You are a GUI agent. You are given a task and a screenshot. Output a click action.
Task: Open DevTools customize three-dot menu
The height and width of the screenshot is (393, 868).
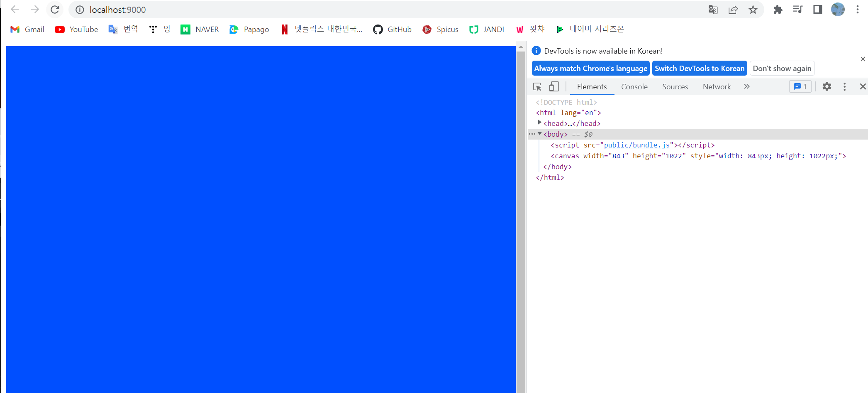point(844,86)
